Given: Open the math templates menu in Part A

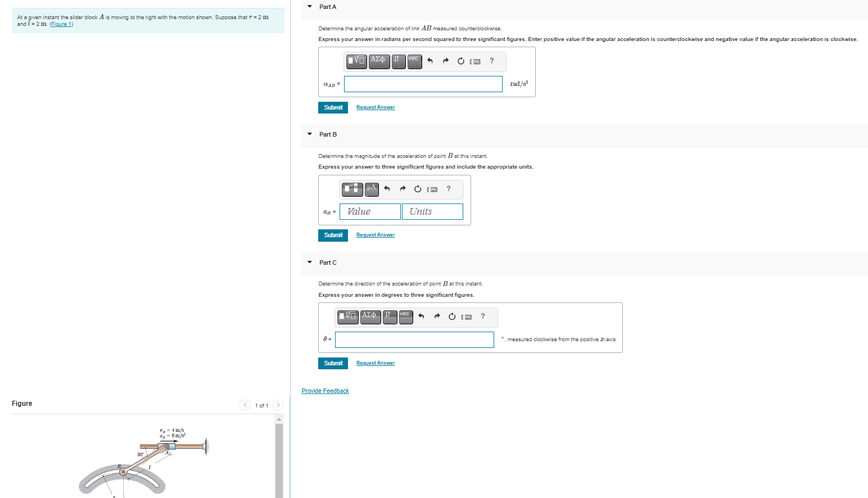Looking at the screenshot, I should pyautogui.click(x=356, y=61).
